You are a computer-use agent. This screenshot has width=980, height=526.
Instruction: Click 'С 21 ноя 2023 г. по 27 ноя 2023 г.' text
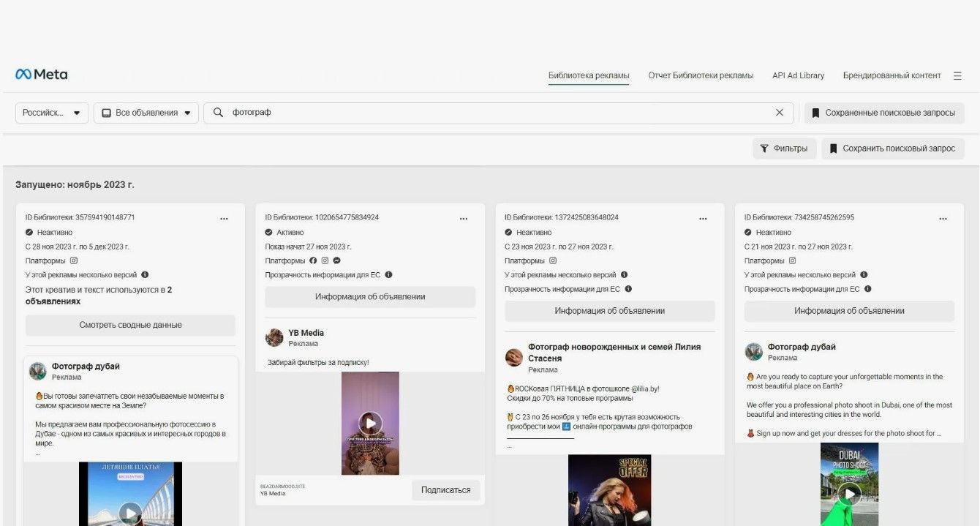[799, 247]
